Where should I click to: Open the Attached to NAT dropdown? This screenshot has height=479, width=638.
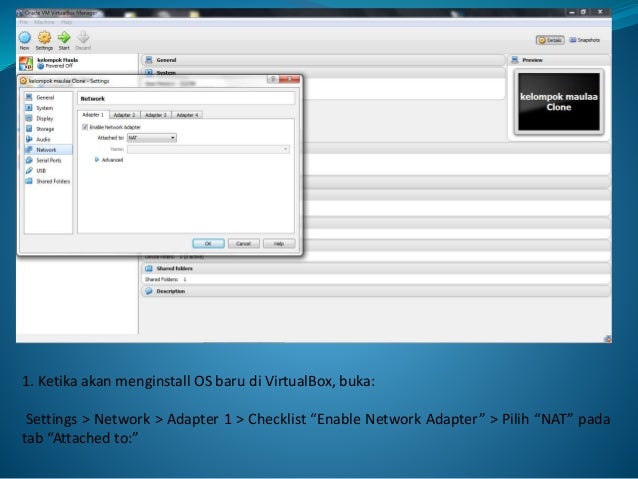click(x=152, y=138)
